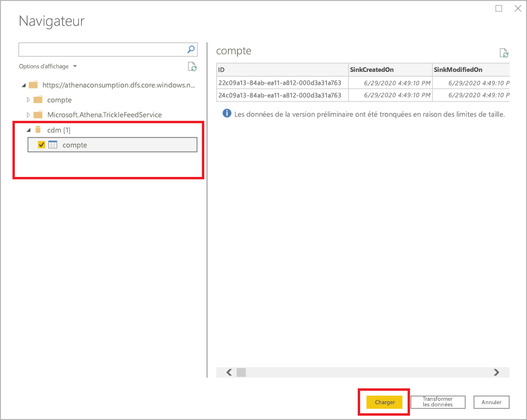This screenshot has width=527, height=420.
Task: Click the Microsoft.Athena.TrickleFeedService folder icon
Action: click(x=38, y=115)
